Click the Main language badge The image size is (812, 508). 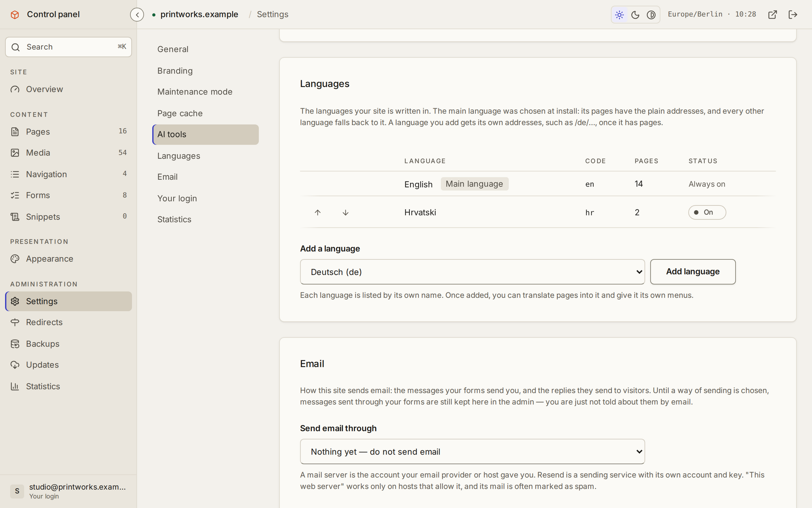[x=474, y=184]
